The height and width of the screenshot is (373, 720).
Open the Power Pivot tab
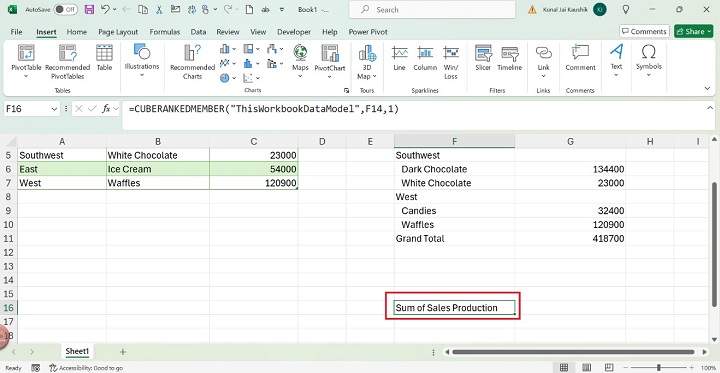pyautogui.click(x=368, y=32)
